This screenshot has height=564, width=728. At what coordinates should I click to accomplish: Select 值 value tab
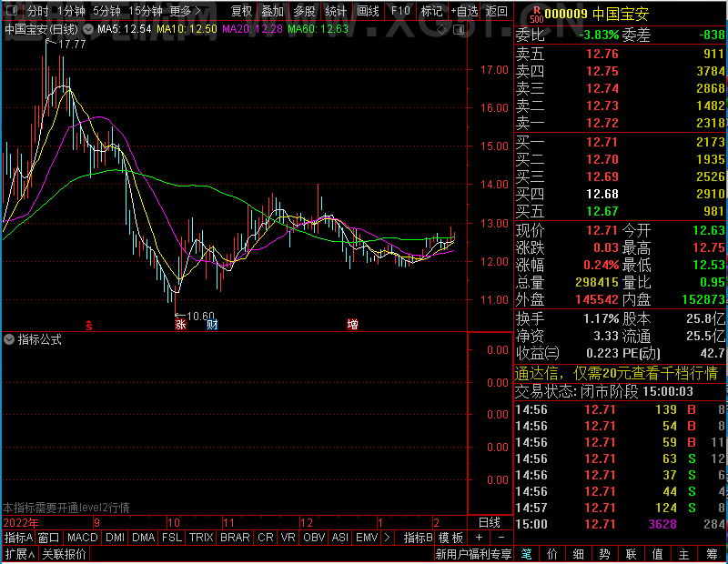coord(657,554)
